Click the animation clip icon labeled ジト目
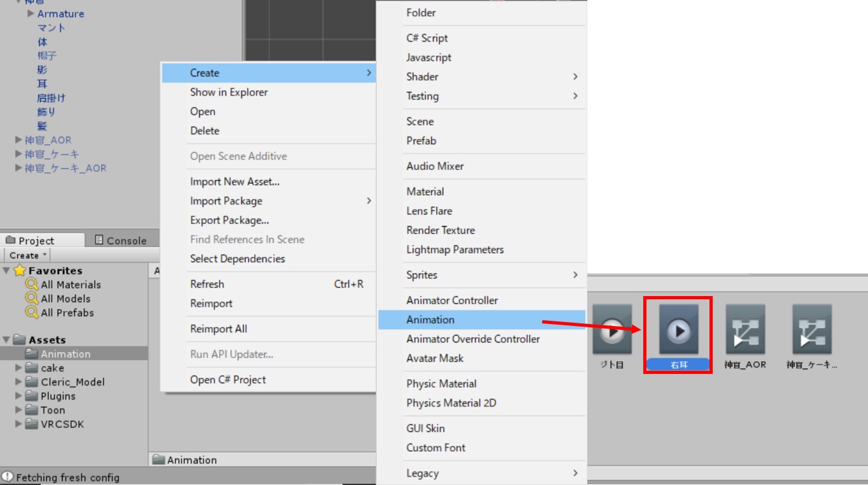The image size is (868, 485). point(611,331)
